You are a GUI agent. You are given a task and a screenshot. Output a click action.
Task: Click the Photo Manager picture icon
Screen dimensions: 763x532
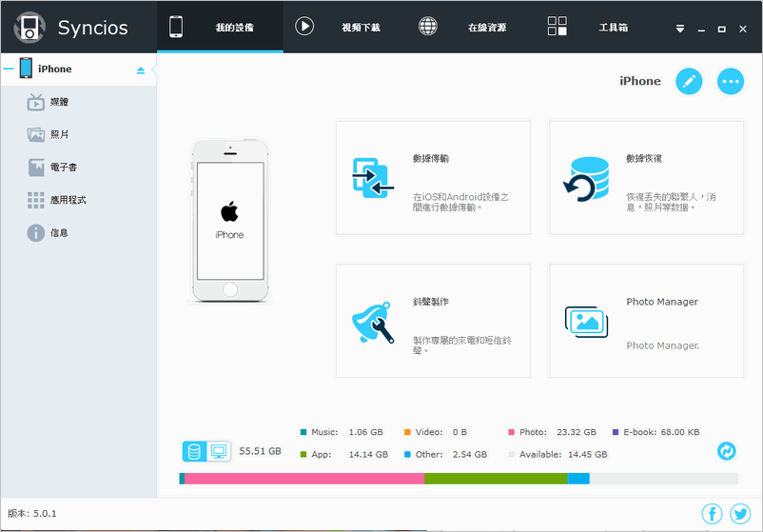586,323
